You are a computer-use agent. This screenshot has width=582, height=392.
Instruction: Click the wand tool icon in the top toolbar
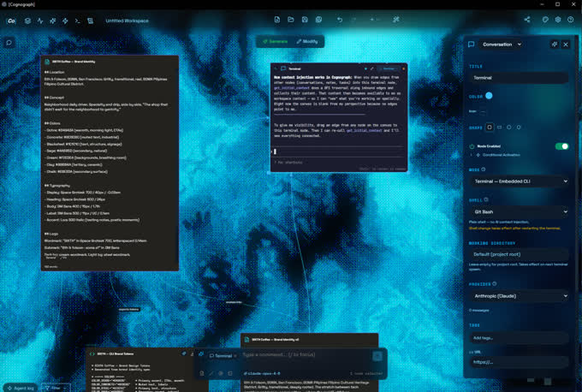point(396,20)
